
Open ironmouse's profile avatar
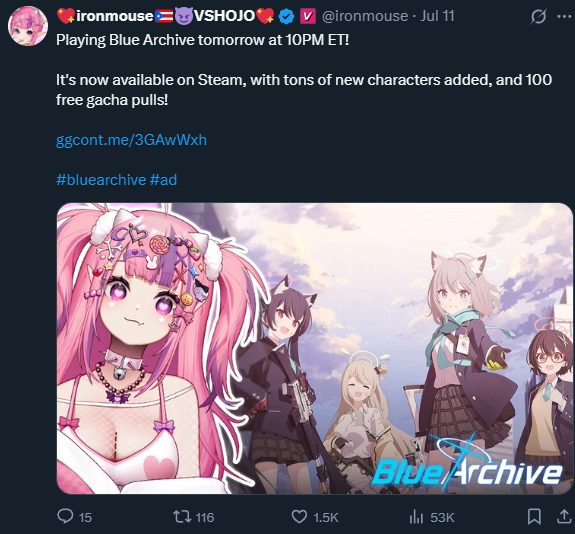pos(28,26)
